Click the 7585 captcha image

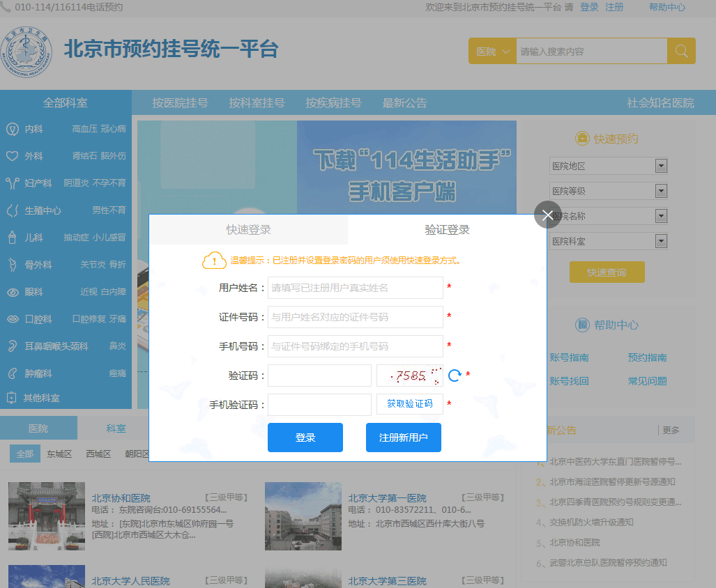pyautogui.click(x=410, y=376)
